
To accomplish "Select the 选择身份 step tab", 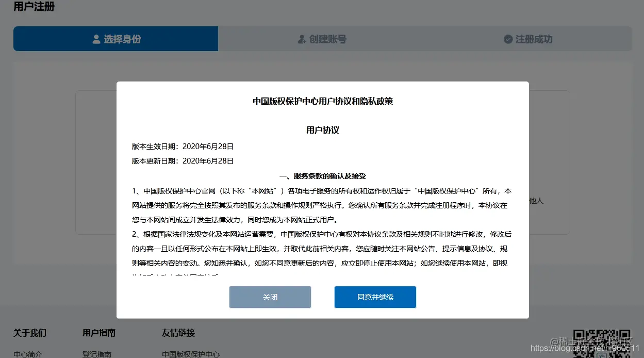I will pos(116,39).
